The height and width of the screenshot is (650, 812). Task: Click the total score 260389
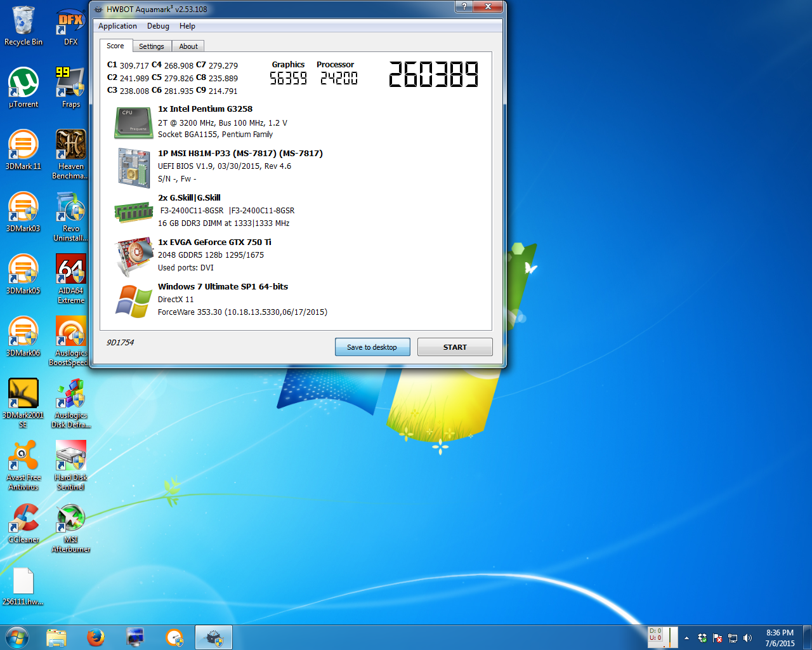433,74
